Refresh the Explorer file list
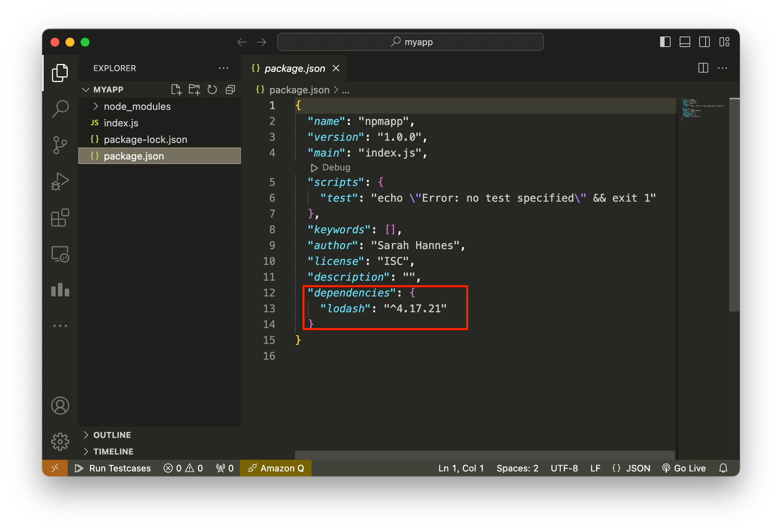Image resolution: width=782 pixels, height=532 pixels. pyautogui.click(x=212, y=90)
